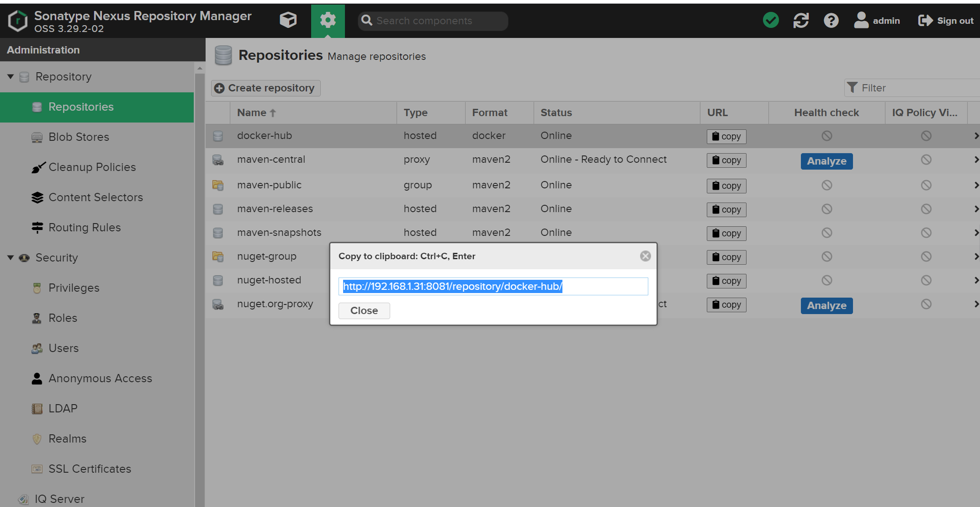Screen dimensions: 980x507
Task: Collapse the Repository tree section
Action: 11,76
